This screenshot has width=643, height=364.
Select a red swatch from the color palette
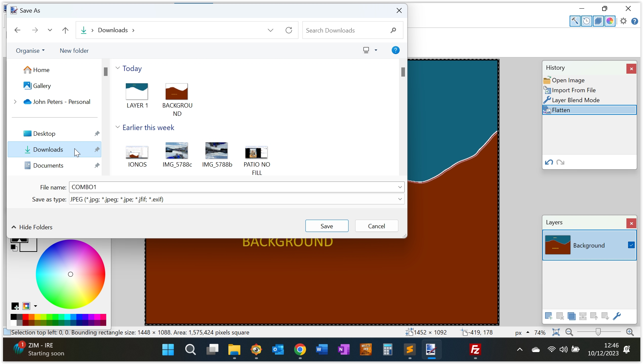25,317
